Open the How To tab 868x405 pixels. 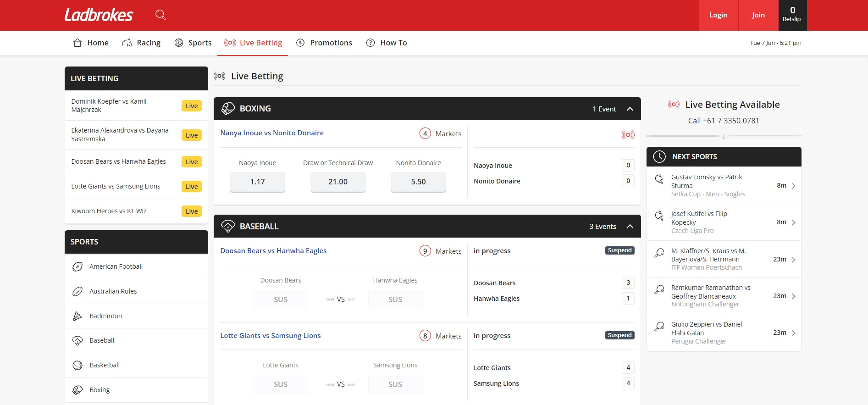(387, 43)
